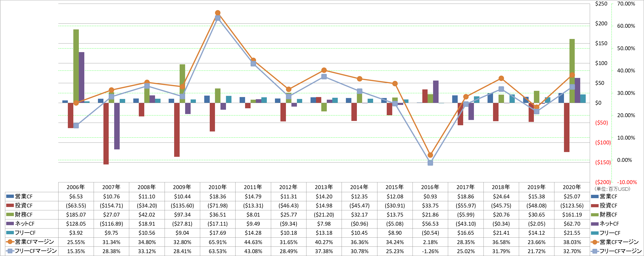The image size is (644, 256).
Task: Click the 2020年 column header
Action: coord(572,187)
